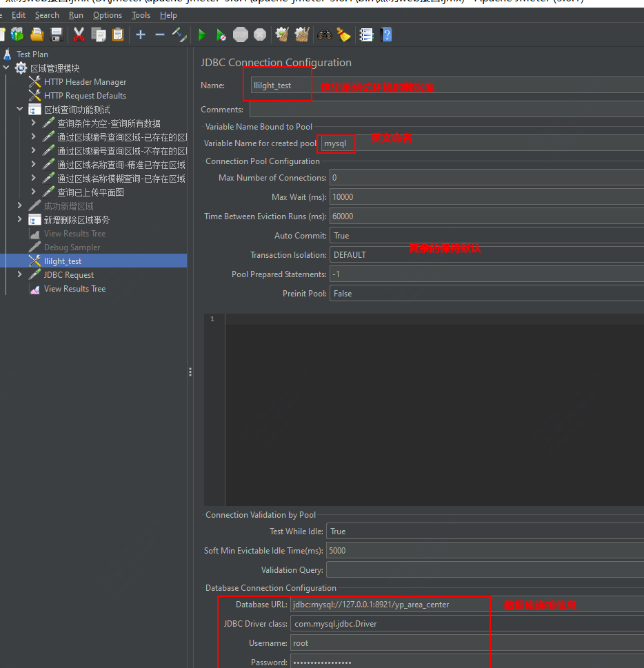The image size is (644, 668).
Task: Expand the JDBC Request node
Action: click(19, 274)
